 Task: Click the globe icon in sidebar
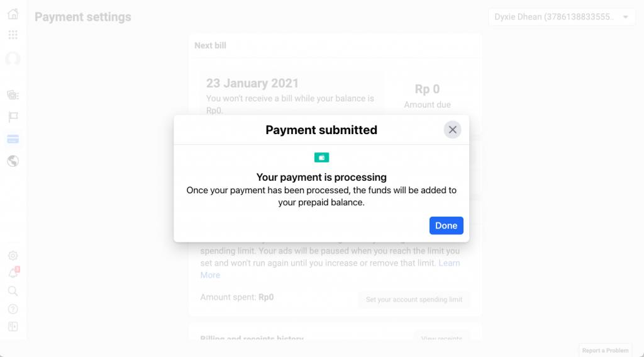pos(13,161)
